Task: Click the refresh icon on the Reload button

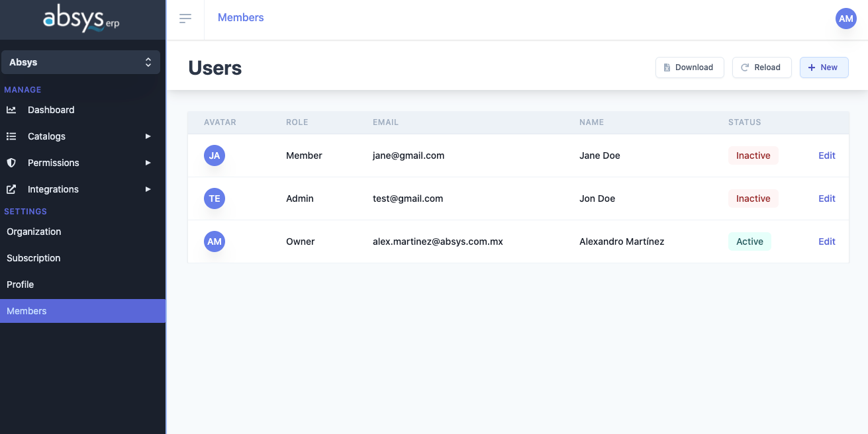Action: coord(744,67)
